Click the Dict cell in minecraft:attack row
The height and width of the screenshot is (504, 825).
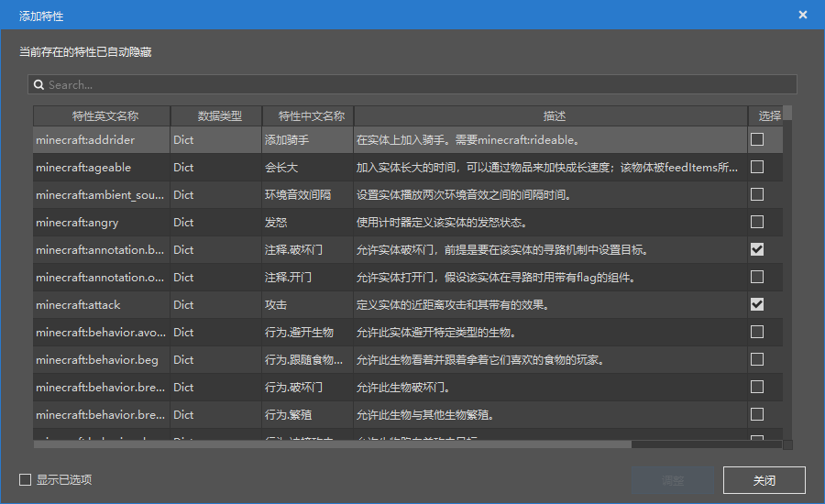pos(216,304)
